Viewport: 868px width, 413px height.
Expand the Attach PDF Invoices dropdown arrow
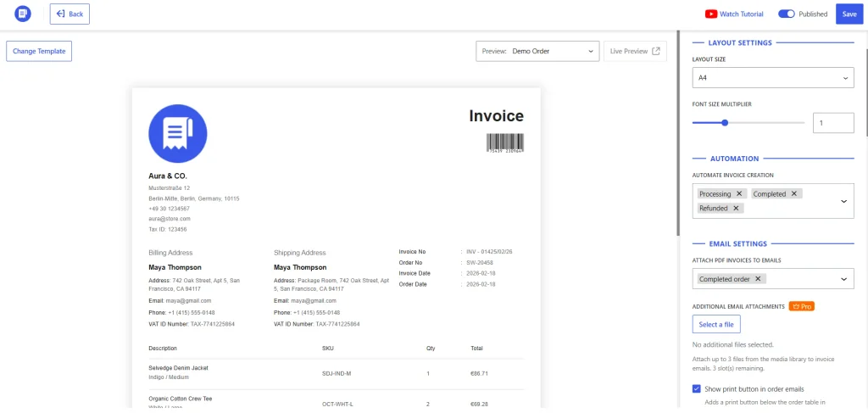(843, 279)
